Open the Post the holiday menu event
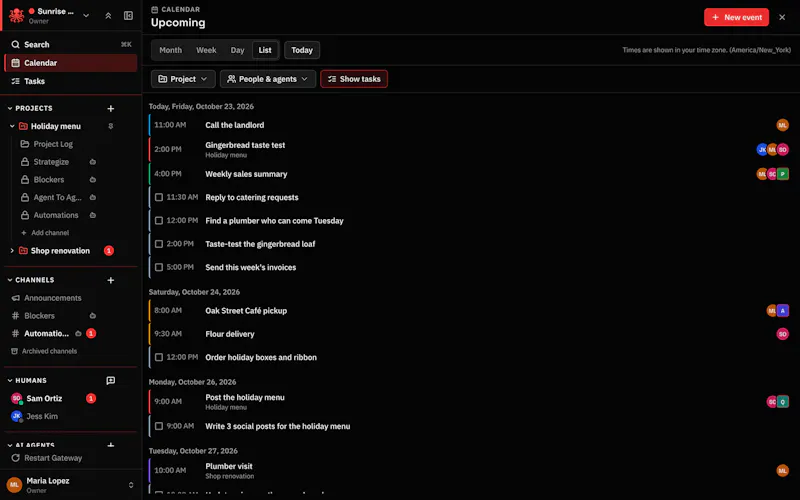The height and width of the screenshot is (500, 800). [x=469, y=402]
